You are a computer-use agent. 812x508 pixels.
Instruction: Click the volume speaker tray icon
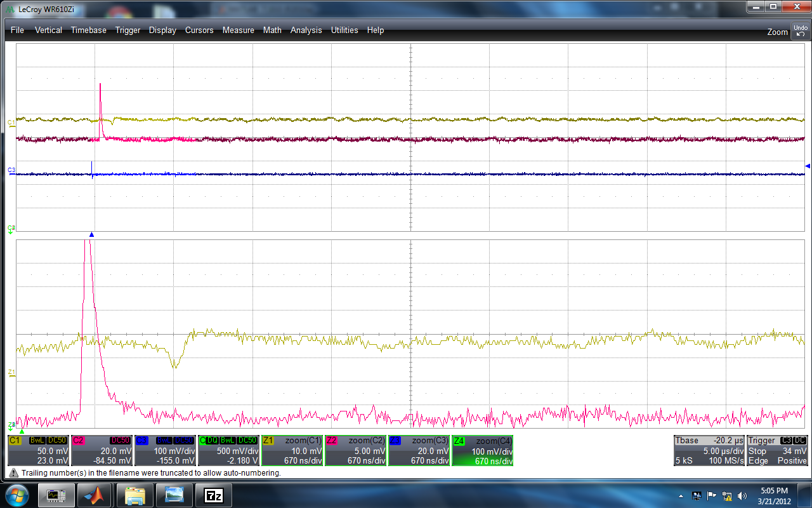[x=741, y=495]
